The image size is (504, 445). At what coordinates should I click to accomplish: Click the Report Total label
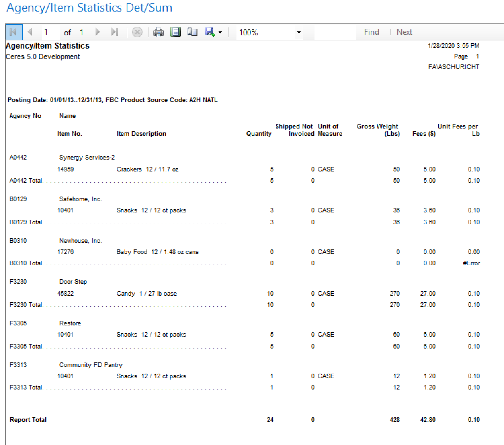(28, 420)
